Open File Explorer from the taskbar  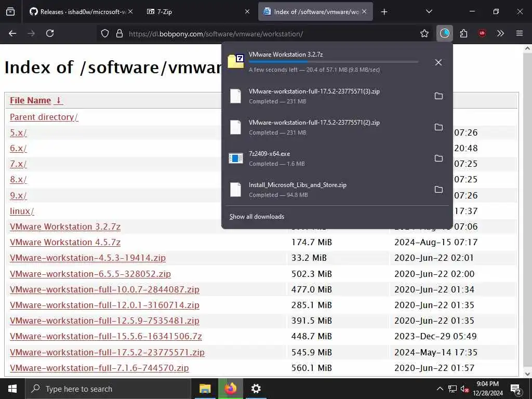tap(205, 389)
